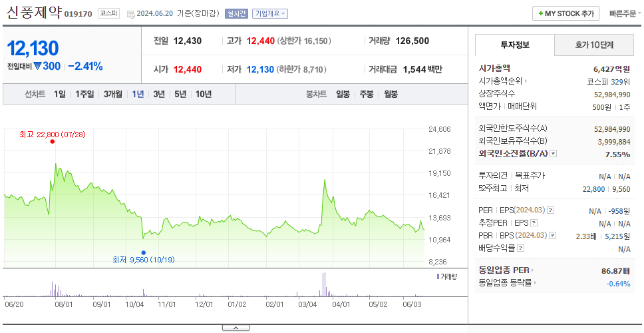This screenshot has height=333, width=644.
Task: Click the 동일업종 PER 86.87배 value
Action: pos(615,270)
